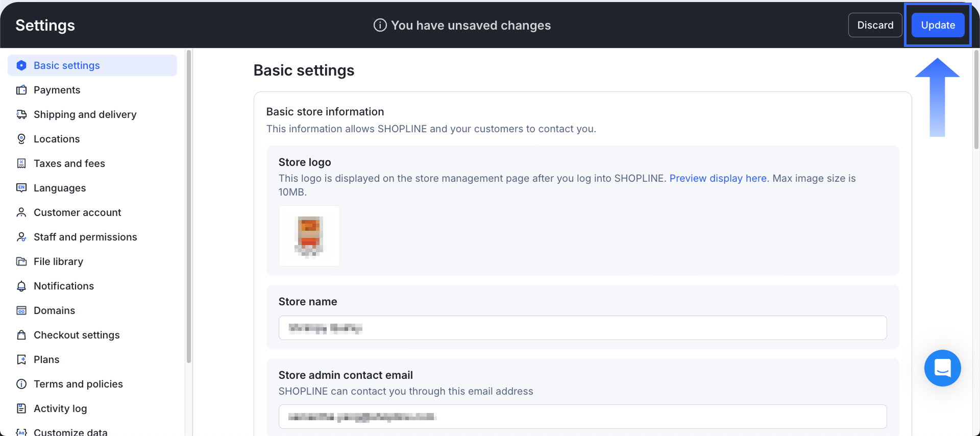
Task: Click the Domains icon in sidebar
Action: coord(21,310)
